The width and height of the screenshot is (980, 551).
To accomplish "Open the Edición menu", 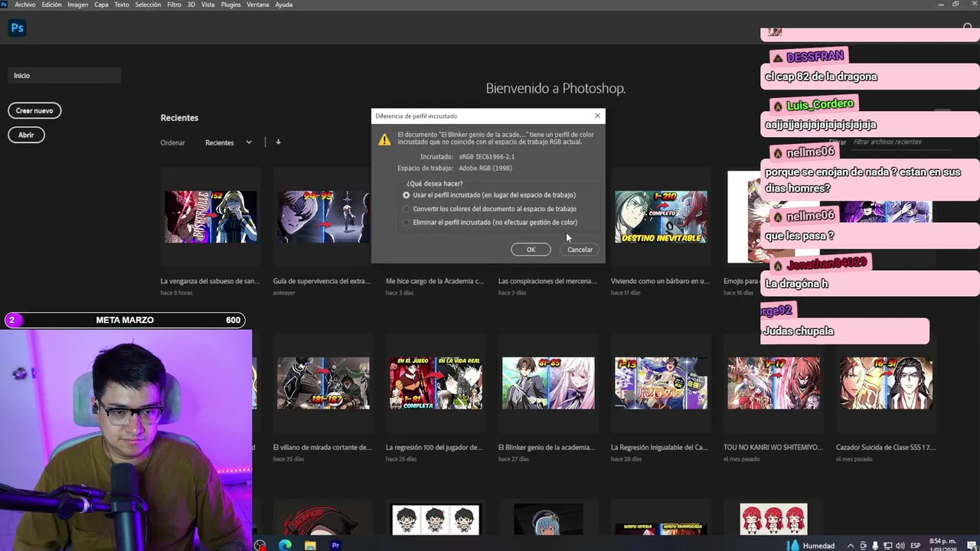I will click(51, 5).
